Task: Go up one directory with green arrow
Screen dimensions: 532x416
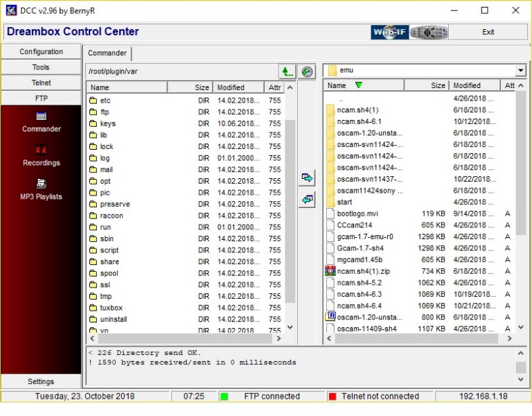Action: click(x=287, y=71)
